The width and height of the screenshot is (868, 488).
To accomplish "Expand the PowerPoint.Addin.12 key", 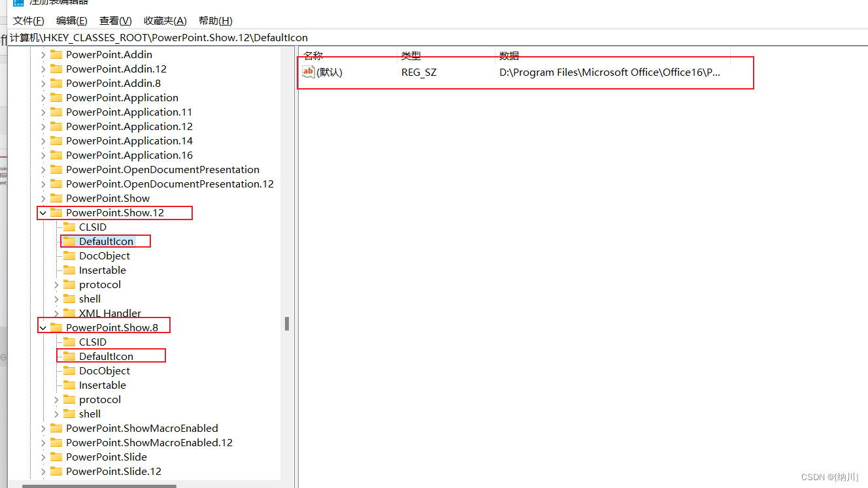I will tap(43, 69).
